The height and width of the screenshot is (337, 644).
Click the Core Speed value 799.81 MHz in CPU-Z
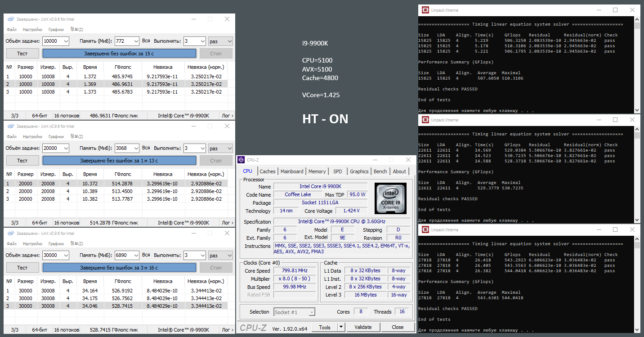[295, 271]
